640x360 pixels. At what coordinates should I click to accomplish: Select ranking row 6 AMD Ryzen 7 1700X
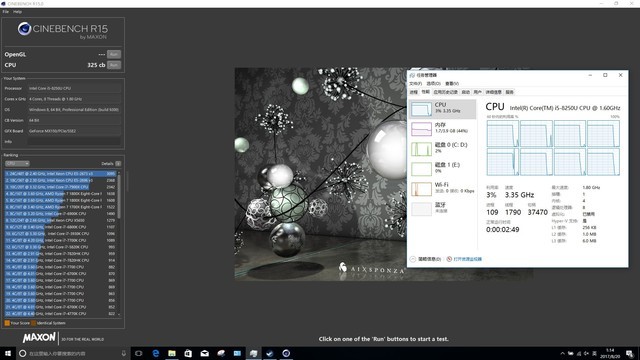coord(60,207)
